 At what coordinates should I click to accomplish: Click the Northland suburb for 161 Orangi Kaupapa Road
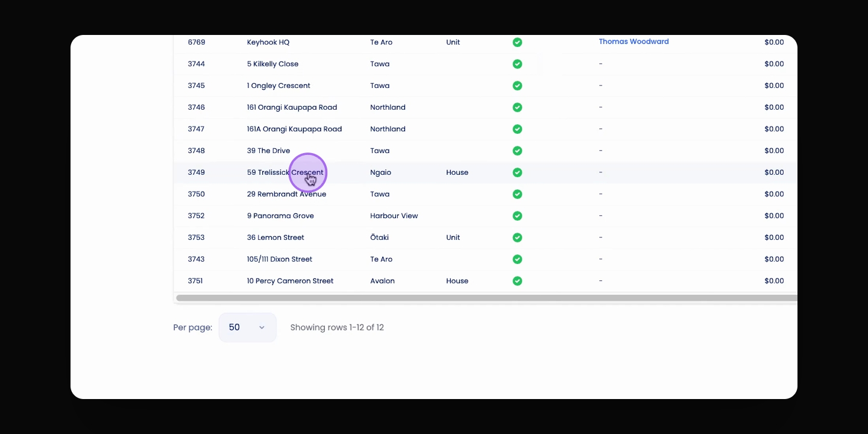pos(388,107)
